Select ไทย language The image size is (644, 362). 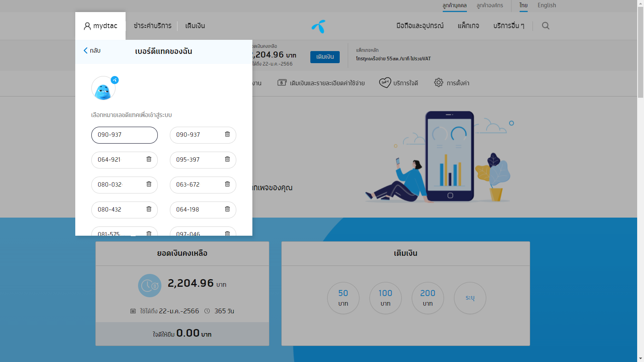tap(523, 6)
